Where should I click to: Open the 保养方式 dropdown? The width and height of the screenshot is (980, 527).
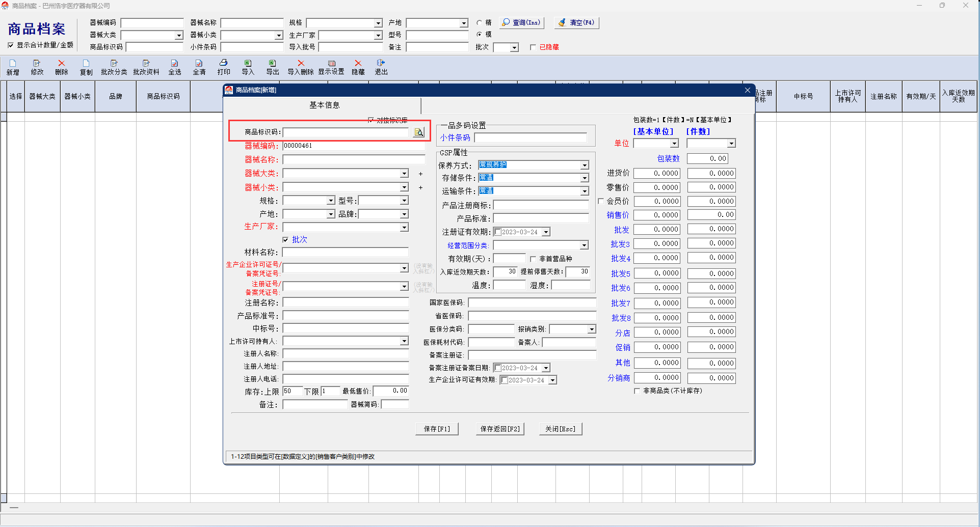[585, 165]
